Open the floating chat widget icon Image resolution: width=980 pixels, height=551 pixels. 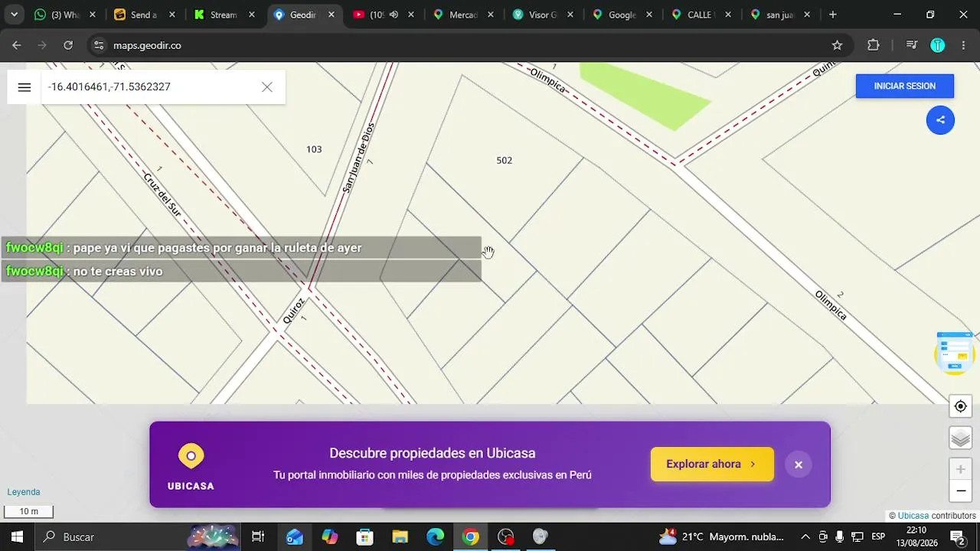tap(955, 353)
